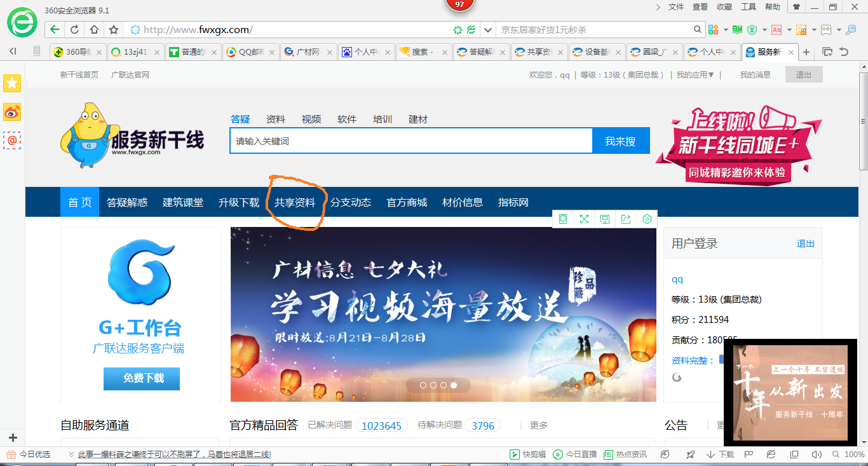Click the 免费下载 button
Screen dimensions: 868x466
tap(142, 378)
